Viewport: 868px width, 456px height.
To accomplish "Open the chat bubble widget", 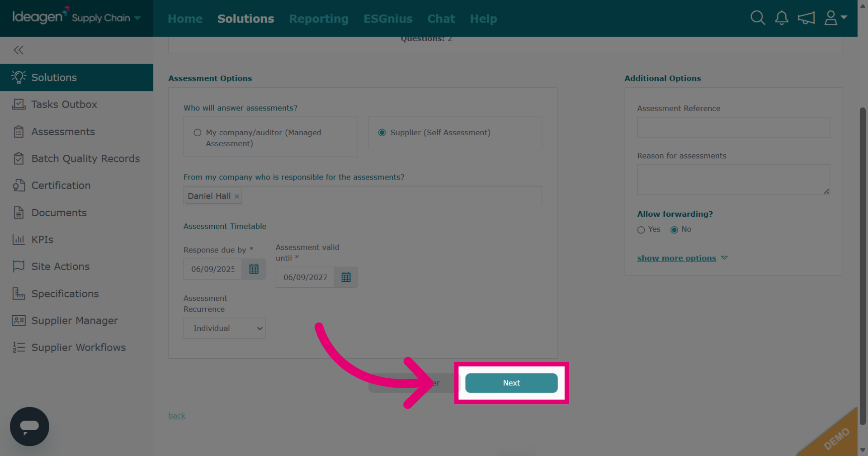I will click(29, 427).
